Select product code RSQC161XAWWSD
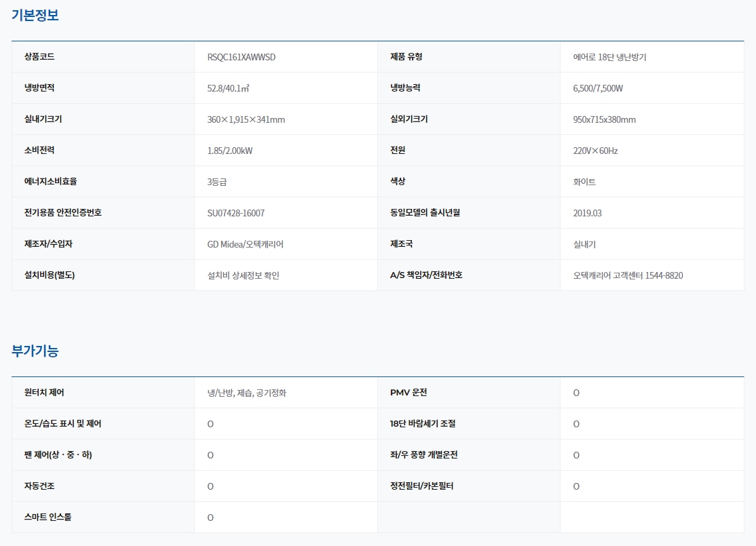Image resolution: width=756 pixels, height=546 pixels. pos(241,57)
